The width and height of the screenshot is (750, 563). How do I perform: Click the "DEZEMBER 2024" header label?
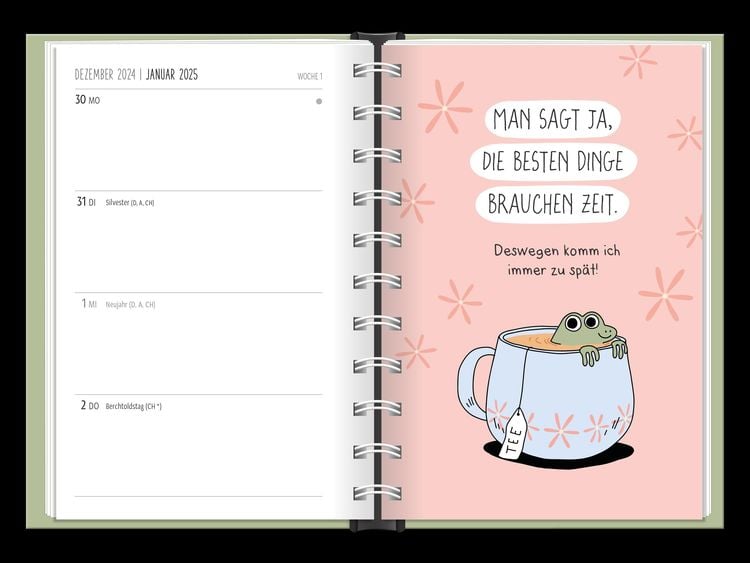[105, 75]
